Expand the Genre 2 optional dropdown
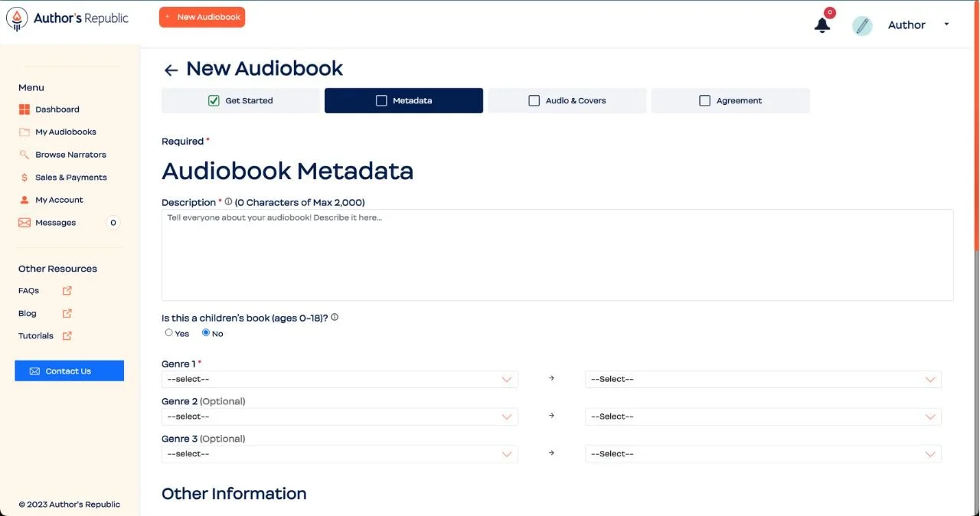 [339, 416]
